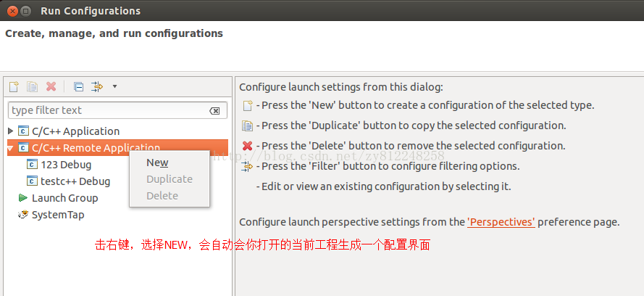Choose New from the context menu
The height and width of the screenshot is (296, 644).
(x=157, y=163)
